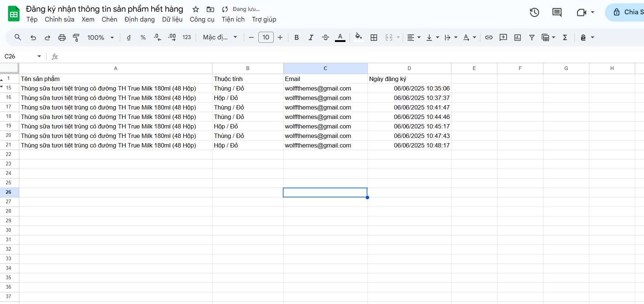Open the name box dropdown arrow

(x=39, y=56)
